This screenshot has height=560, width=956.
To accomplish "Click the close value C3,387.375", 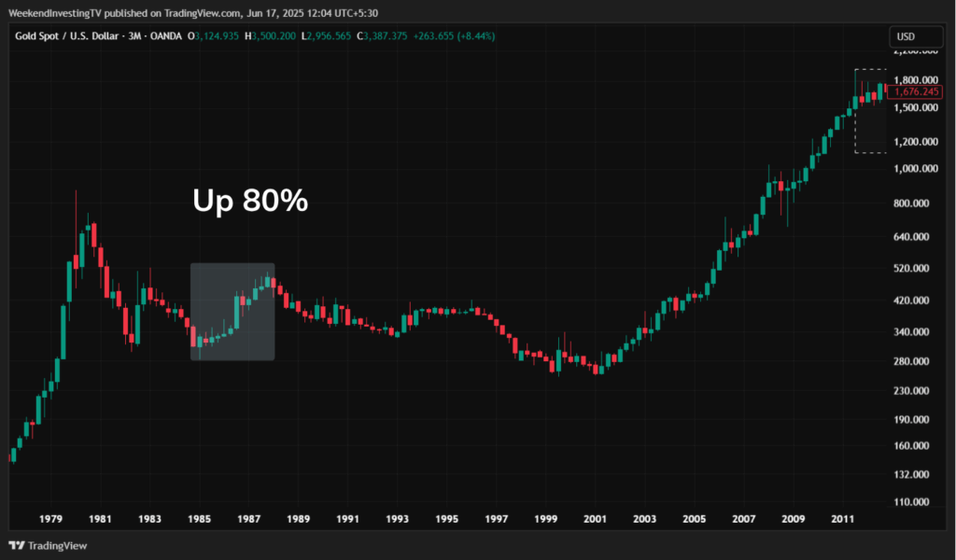I will pos(382,36).
